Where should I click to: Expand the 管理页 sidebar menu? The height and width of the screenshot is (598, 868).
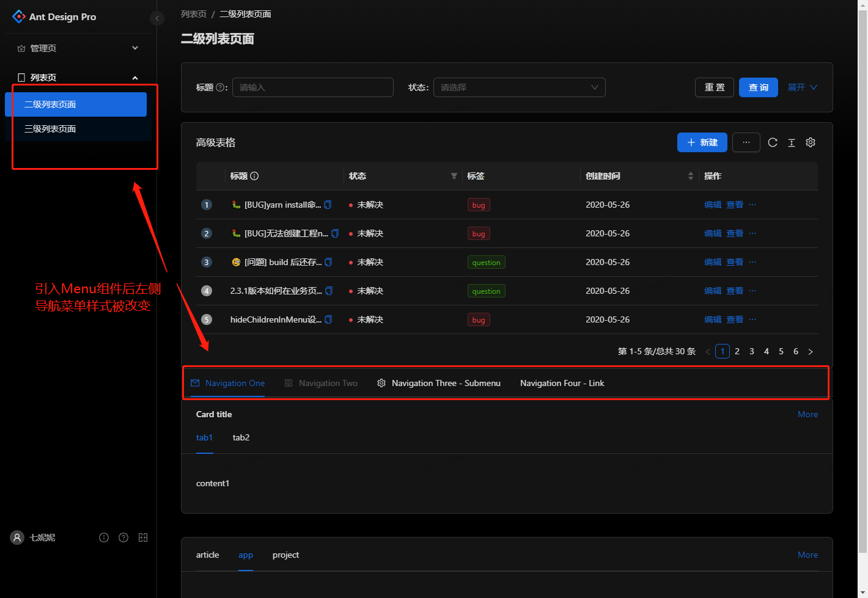click(x=134, y=48)
